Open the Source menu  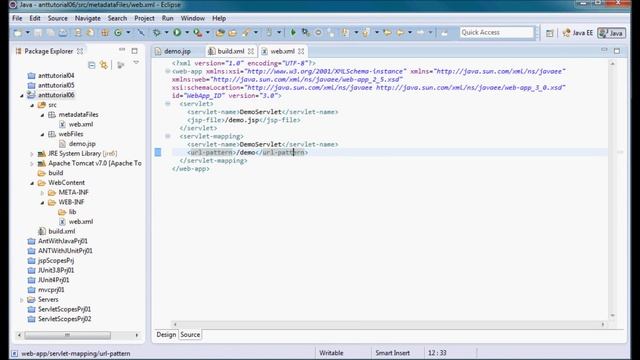click(58, 18)
